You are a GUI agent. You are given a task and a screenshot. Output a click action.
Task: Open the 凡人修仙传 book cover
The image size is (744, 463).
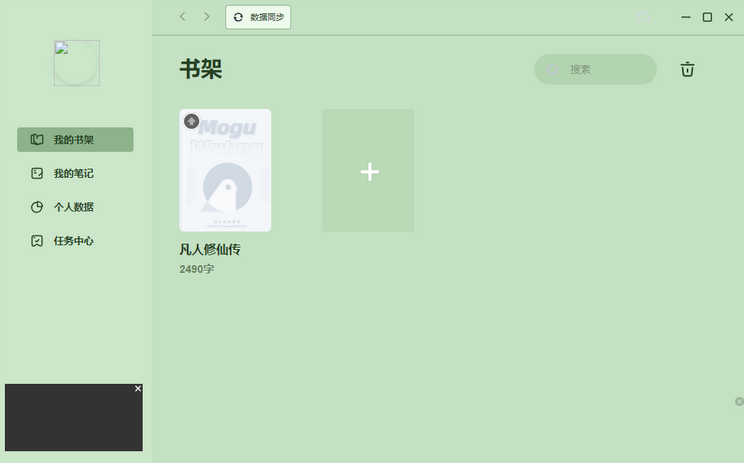(x=225, y=170)
